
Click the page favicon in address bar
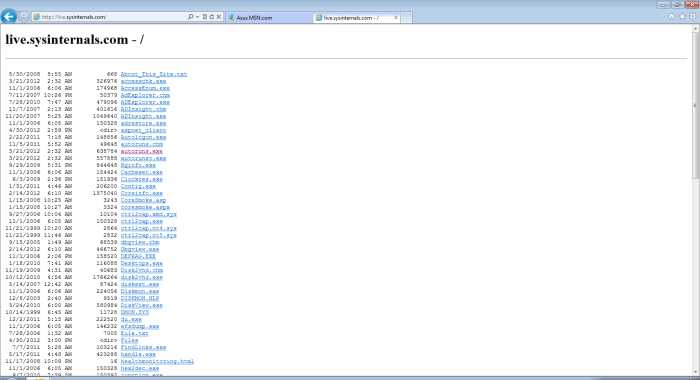click(x=37, y=17)
